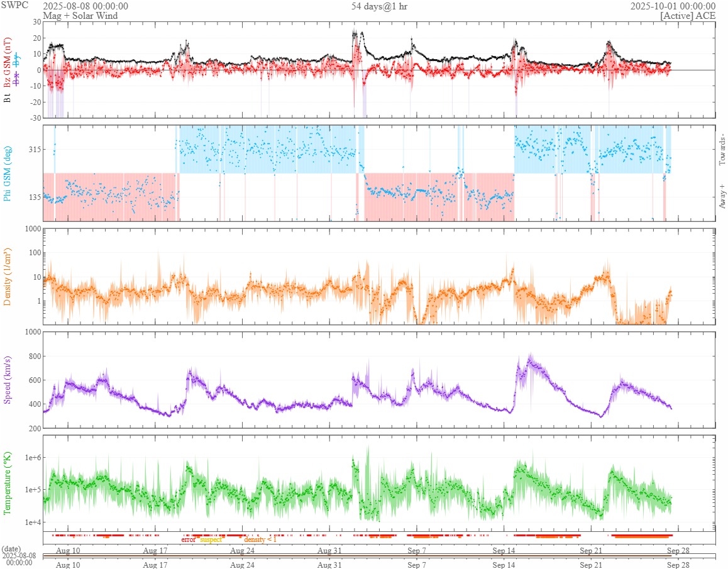
Task: Click the 1e+6 temperature tick label
Action: pos(33,458)
